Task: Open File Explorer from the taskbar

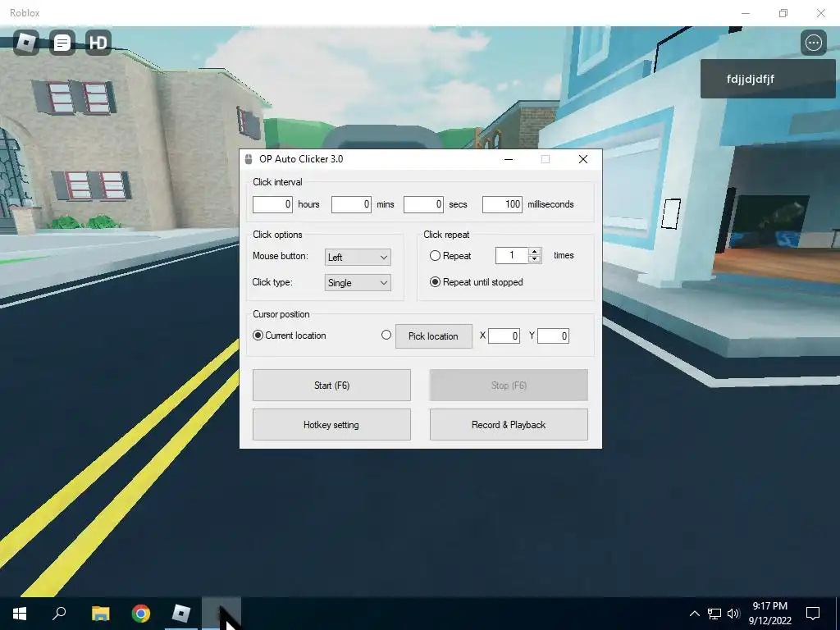Action: (x=100, y=614)
